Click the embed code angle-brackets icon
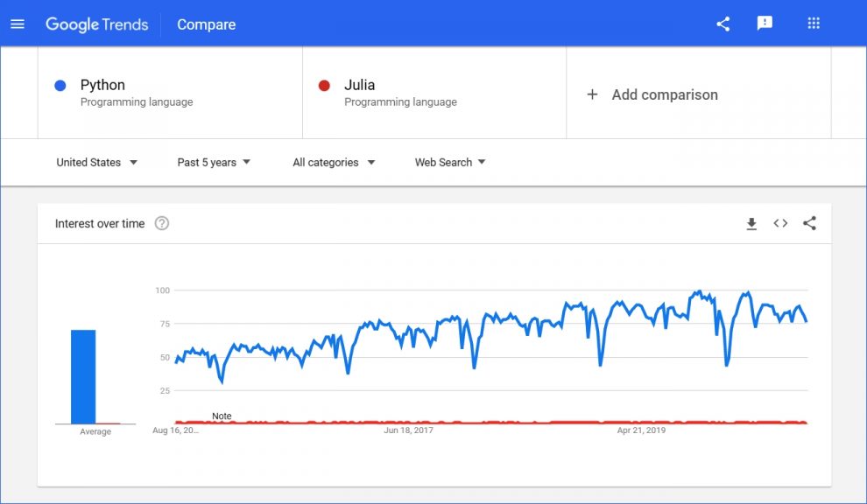This screenshot has width=867, height=504. 780,224
